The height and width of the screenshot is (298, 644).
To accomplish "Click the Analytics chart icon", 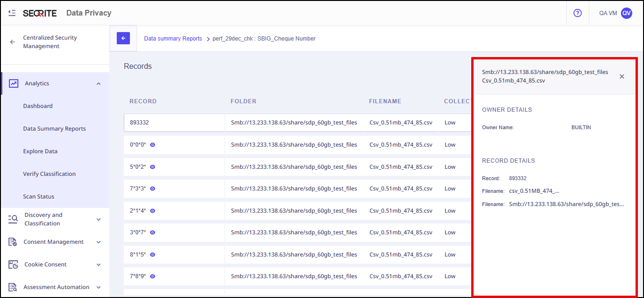I will click(x=14, y=83).
